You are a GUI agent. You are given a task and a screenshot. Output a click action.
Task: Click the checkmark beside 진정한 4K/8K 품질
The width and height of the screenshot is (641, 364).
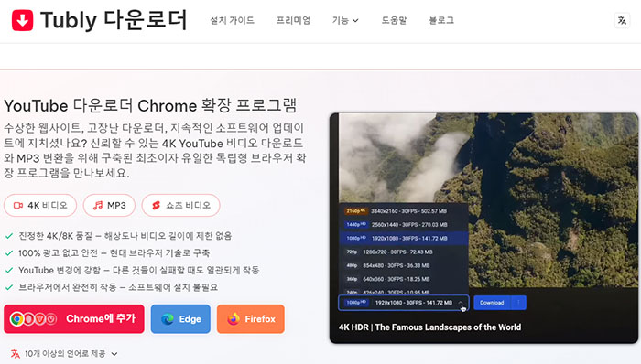pos(9,236)
